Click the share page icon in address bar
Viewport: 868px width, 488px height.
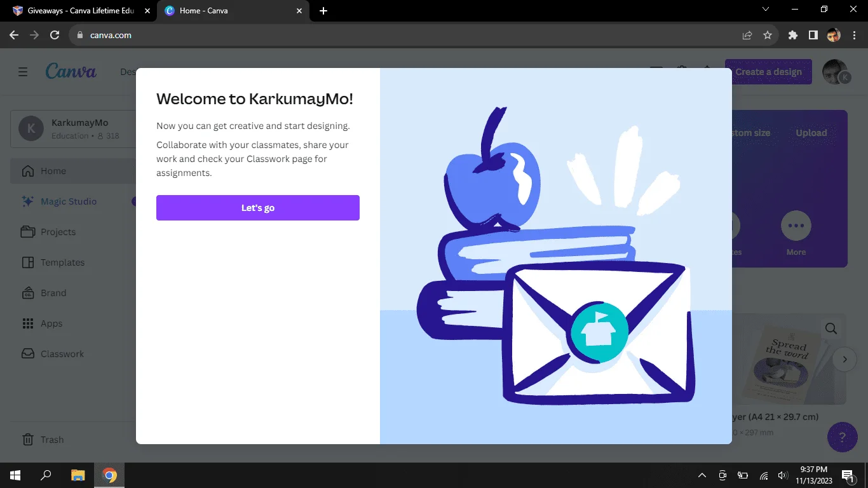point(747,36)
